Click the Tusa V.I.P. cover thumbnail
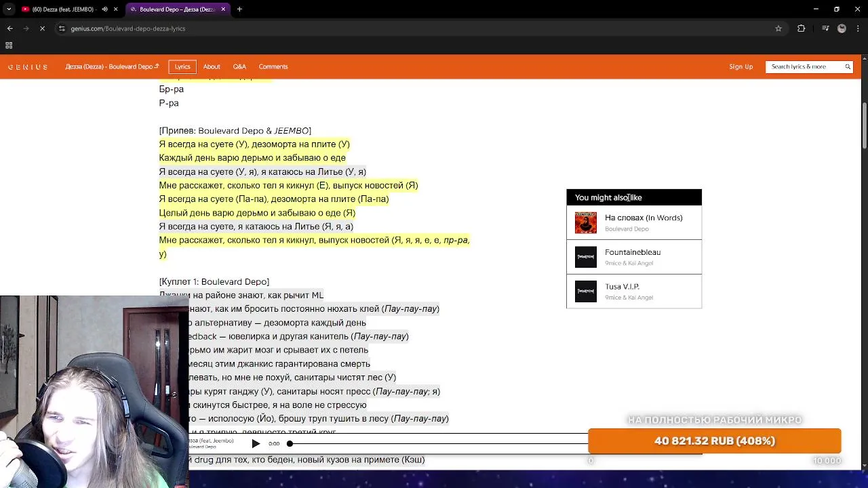Screen dimensions: 868x488 tap(586, 291)
